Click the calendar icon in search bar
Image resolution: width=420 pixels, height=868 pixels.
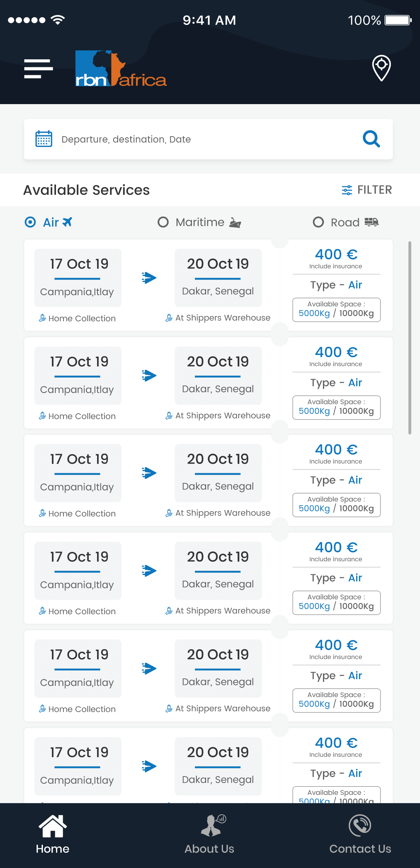coord(44,139)
